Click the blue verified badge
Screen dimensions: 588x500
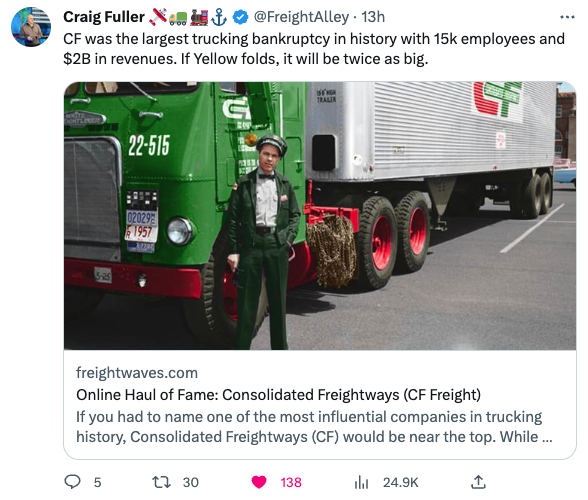tap(240, 17)
